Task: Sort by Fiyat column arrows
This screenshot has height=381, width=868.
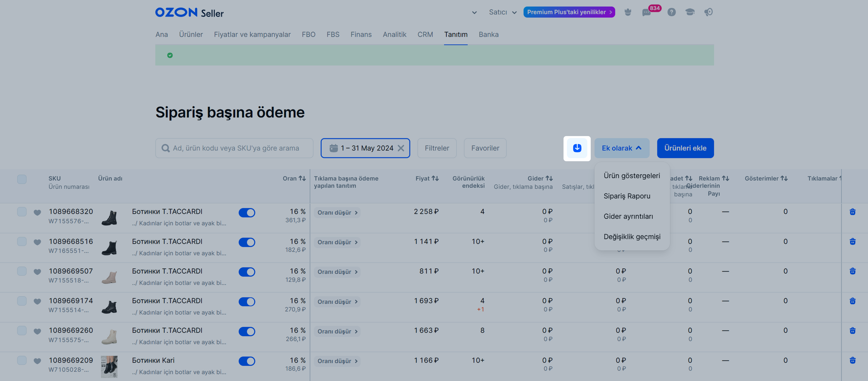Action: coord(435,179)
